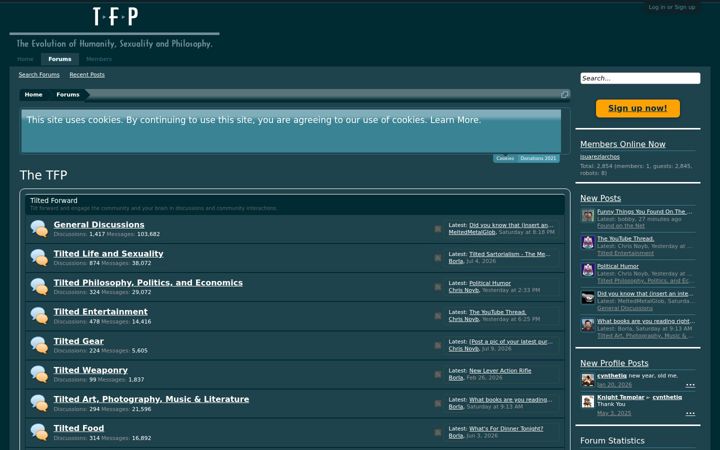
Task: Click cynthetiq's avatar in New Profile Posts
Action: (x=588, y=380)
